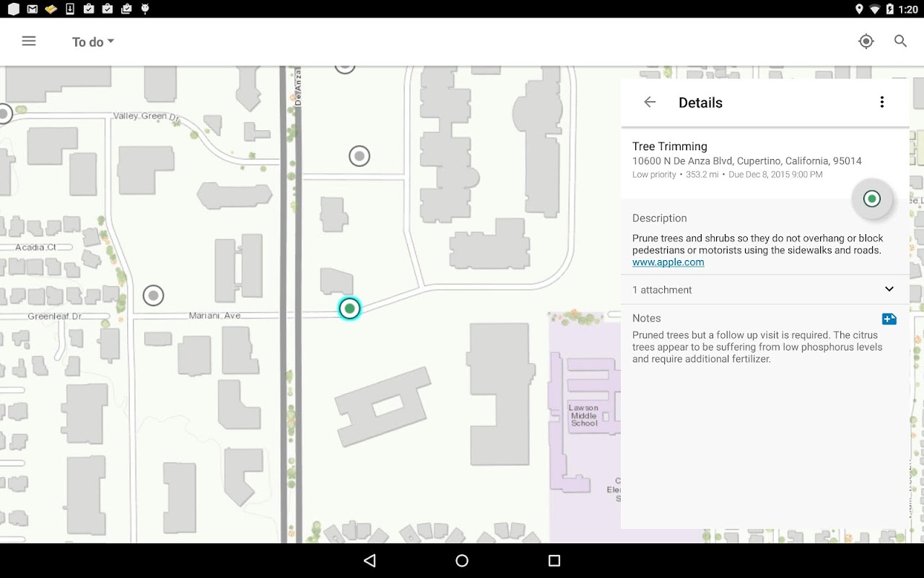
Task: Center map on my location
Action: click(x=866, y=41)
